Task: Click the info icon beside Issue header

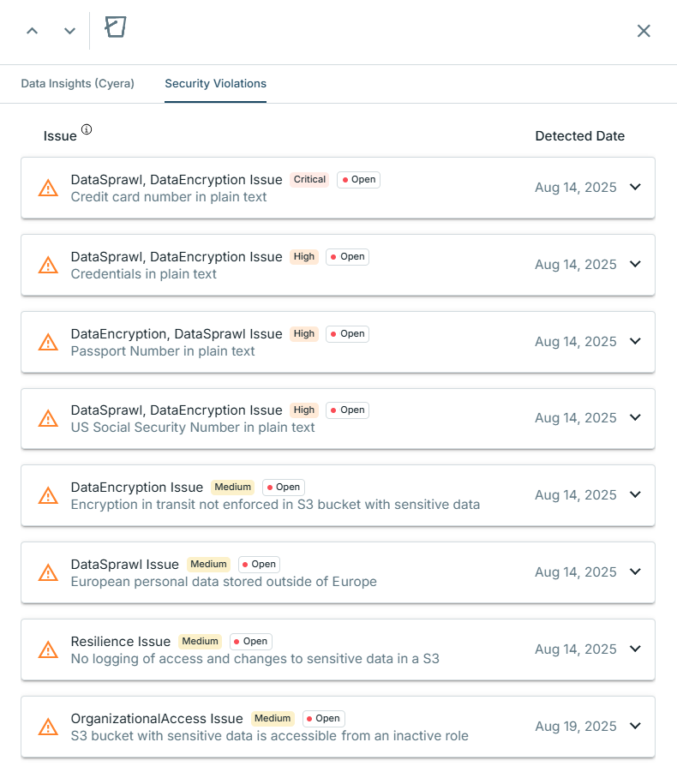Action: click(x=86, y=130)
